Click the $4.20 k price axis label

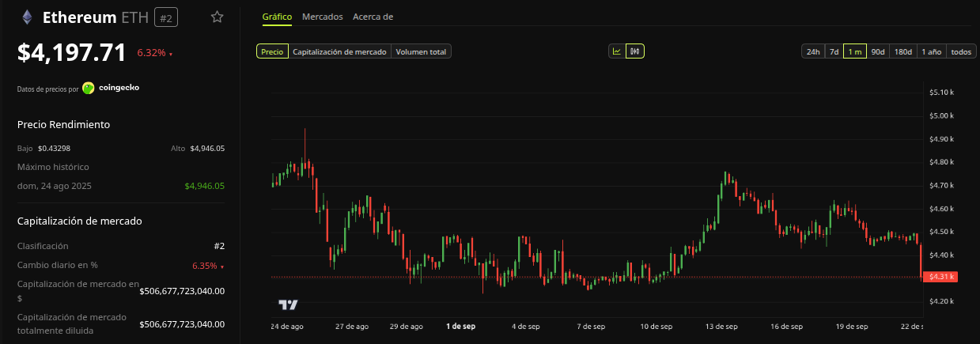[x=941, y=301]
